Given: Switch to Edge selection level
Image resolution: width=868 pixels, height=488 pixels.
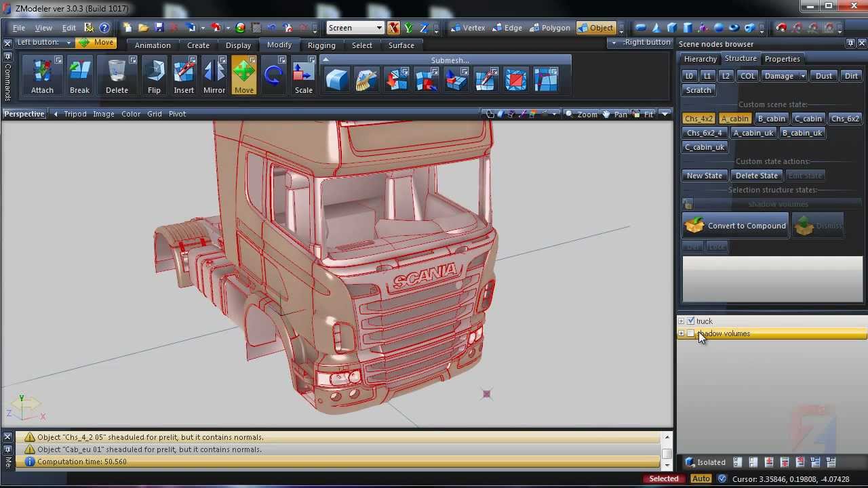Looking at the screenshot, I should tap(507, 28).
